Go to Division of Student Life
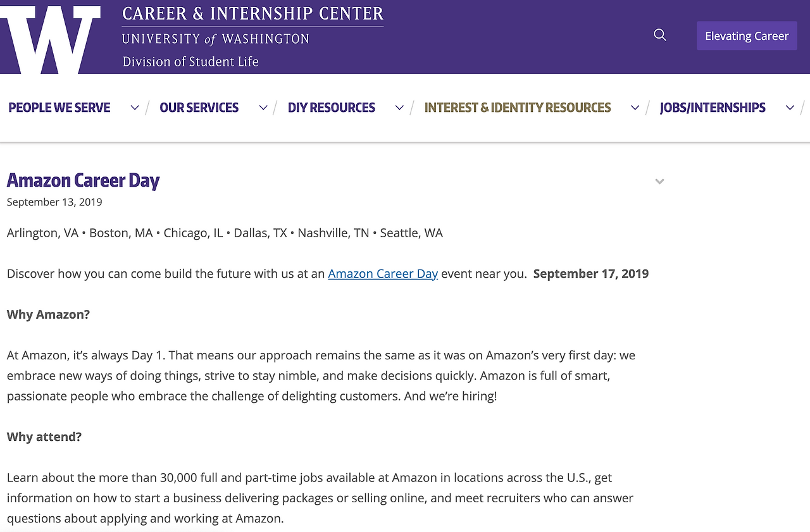810x532 pixels. 190,62
